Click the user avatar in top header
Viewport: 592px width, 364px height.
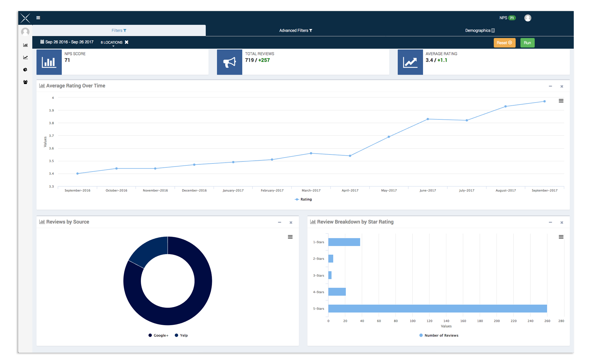[x=528, y=18]
